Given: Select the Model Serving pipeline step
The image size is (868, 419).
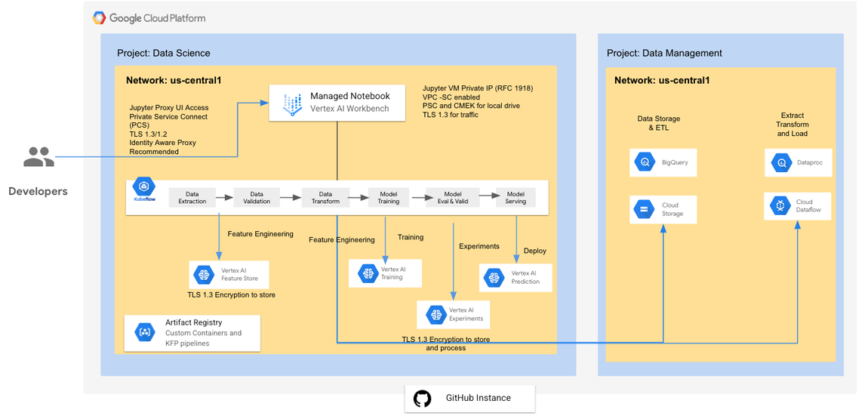Looking at the screenshot, I should point(516,198).
